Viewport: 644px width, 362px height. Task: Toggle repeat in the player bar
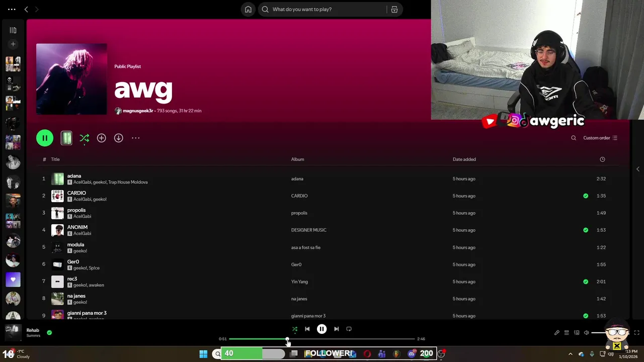coord(349,329)
